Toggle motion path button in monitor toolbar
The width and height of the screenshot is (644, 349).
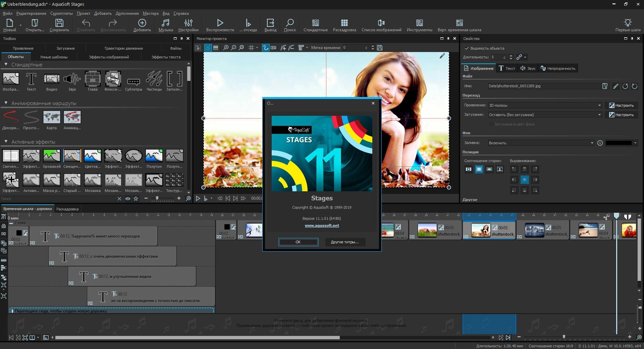(x=265, y=48)
